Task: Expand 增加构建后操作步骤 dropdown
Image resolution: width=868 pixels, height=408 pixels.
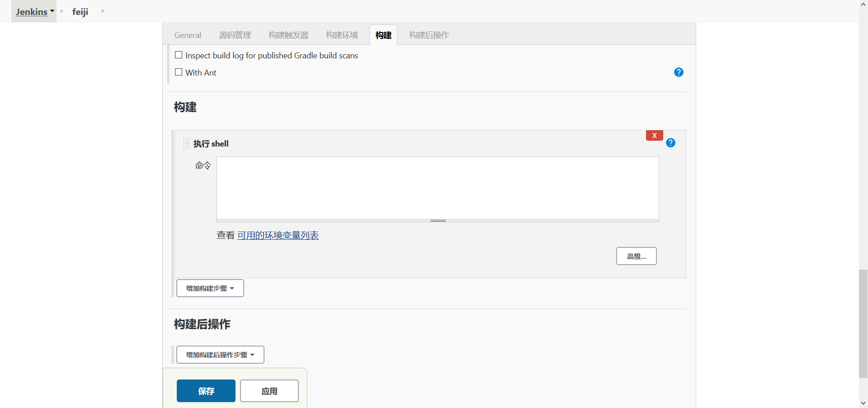Action: 220,355
